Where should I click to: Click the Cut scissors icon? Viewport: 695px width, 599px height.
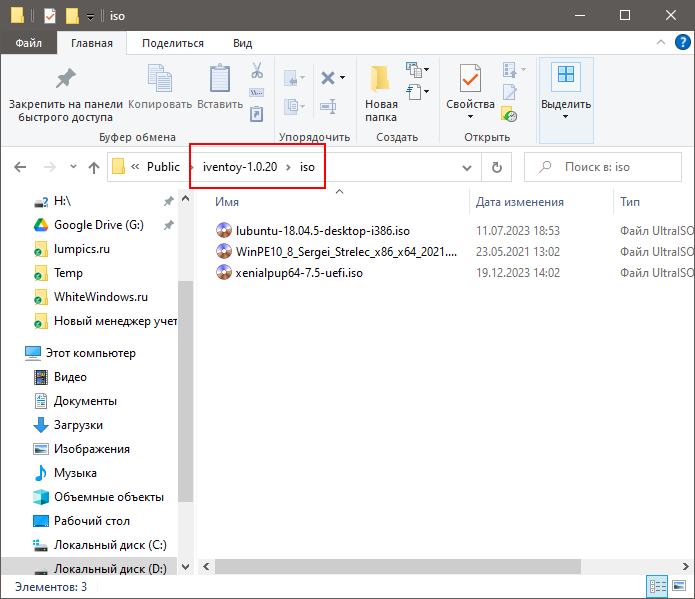[x=257, y=70]
